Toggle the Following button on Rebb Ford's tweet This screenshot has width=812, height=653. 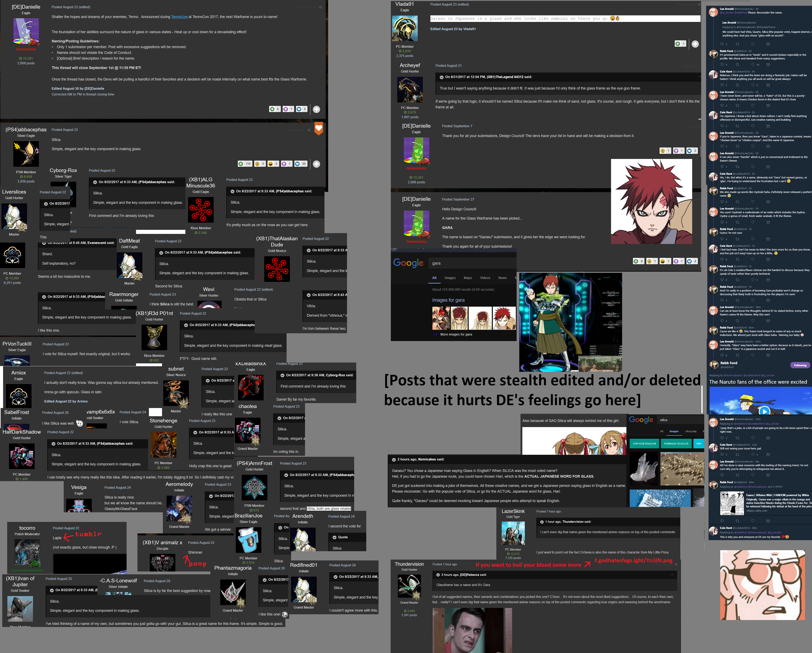tap(800, 365)
